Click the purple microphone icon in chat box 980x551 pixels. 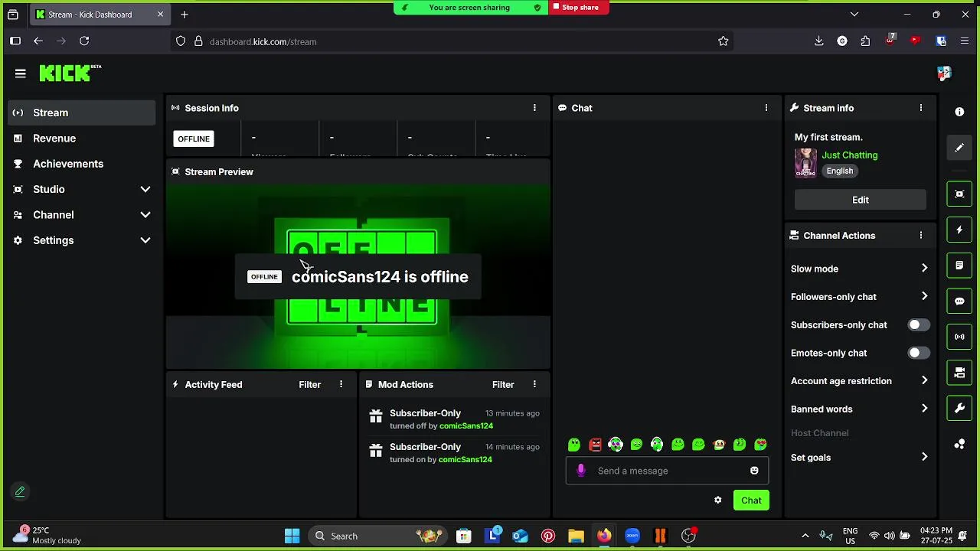point(581,471)
